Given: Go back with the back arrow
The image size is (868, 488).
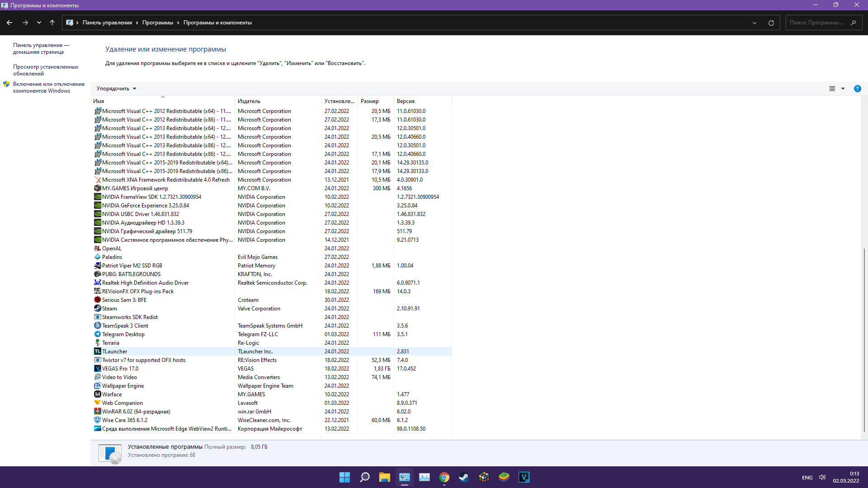Looking at the screenshot, I should (9, 23).
